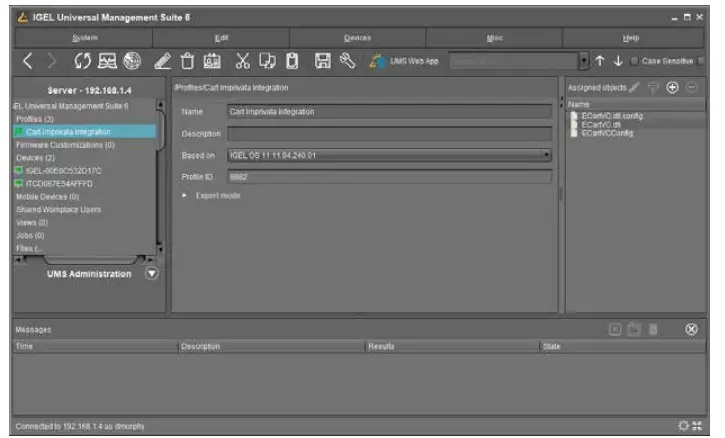This screenshot has height=438, width=725.
Task: Select device ITCD067E54AFFFD
Action: pos(59,184)
